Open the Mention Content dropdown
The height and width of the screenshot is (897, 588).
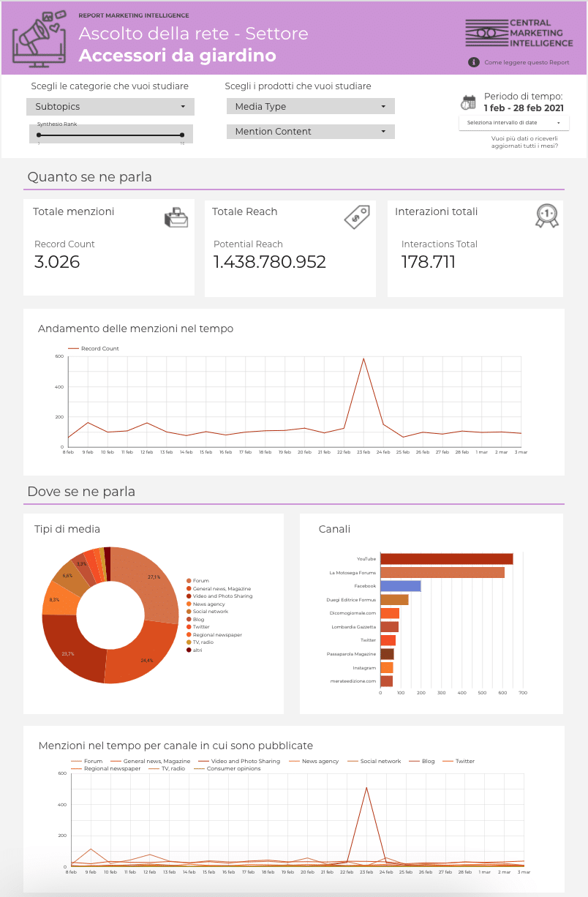tap(310, 132)
